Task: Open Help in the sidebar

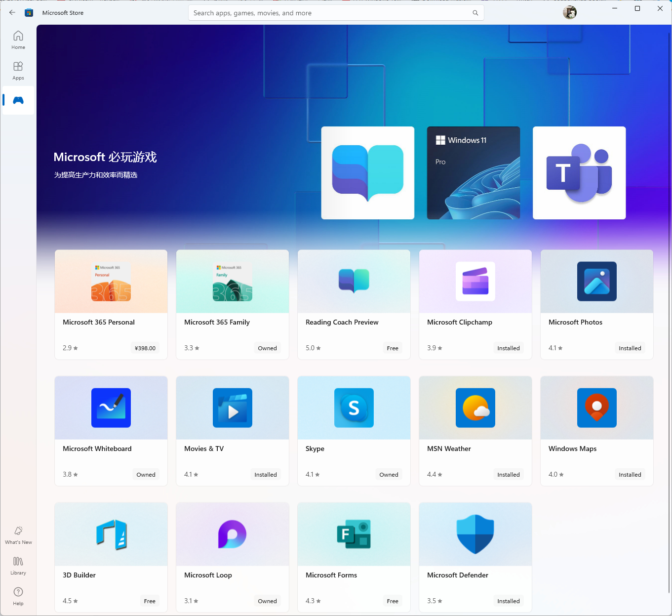Action: (18, 596)
